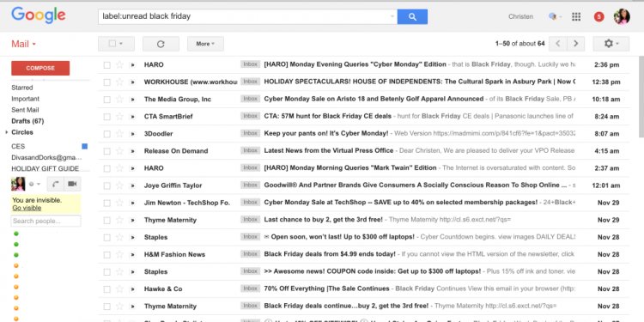Select the CTA SmartBrief email checkbox

(106, 117)
